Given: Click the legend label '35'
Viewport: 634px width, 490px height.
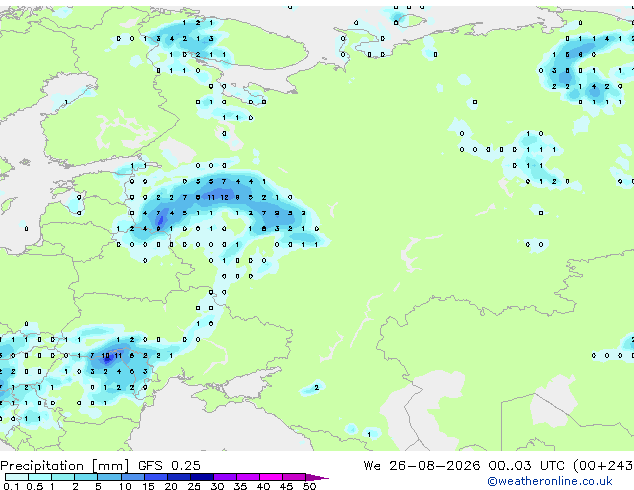Looking at the screenshot, I should 240,486.
